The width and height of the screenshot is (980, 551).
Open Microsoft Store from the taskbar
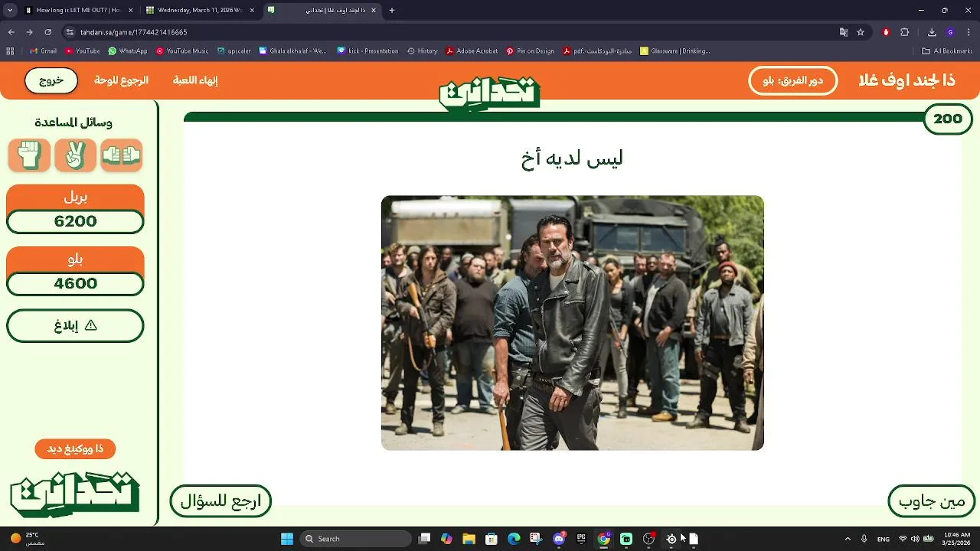(x=492, y=539)
